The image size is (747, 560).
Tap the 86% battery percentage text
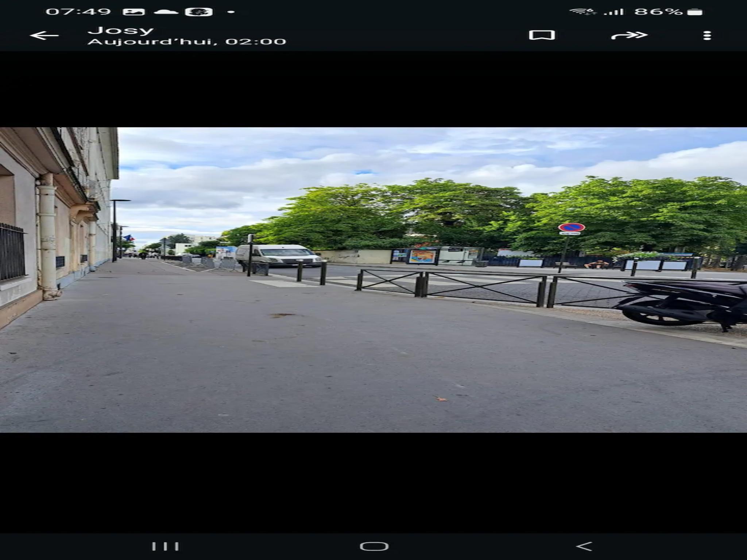(x=658, y=12)
